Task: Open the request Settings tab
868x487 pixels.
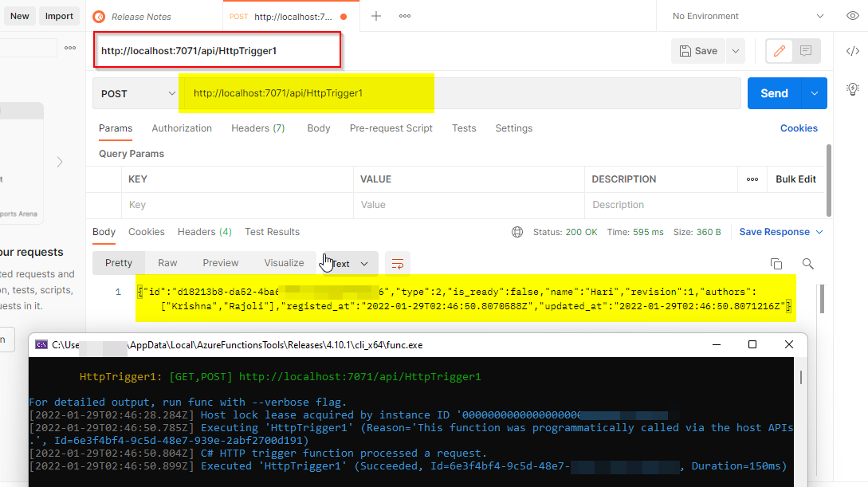Action: click(x=514, y=128)
